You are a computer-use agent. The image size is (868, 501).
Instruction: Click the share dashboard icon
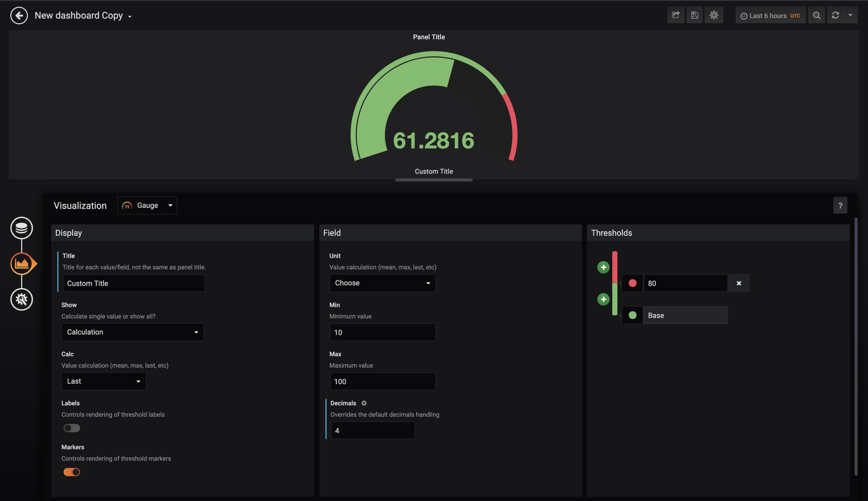676,15
